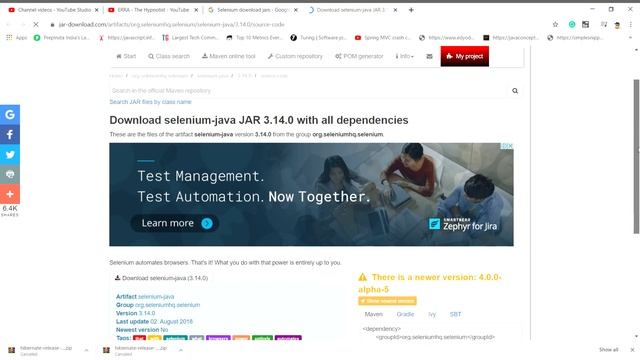The image size is (640, 360).
Task: Click the extension icon right of the green one
Action: (585, 24)
